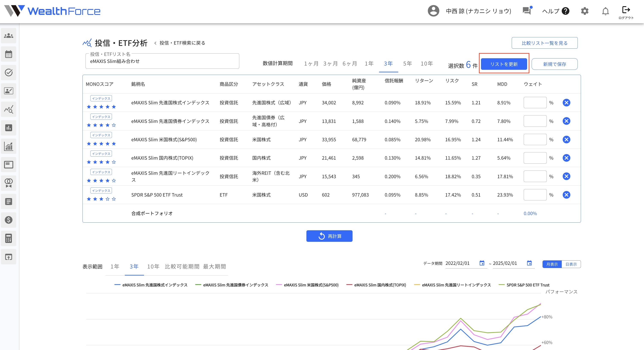
Task: Open the chat messages icon in header
Action: coord(527,11)
